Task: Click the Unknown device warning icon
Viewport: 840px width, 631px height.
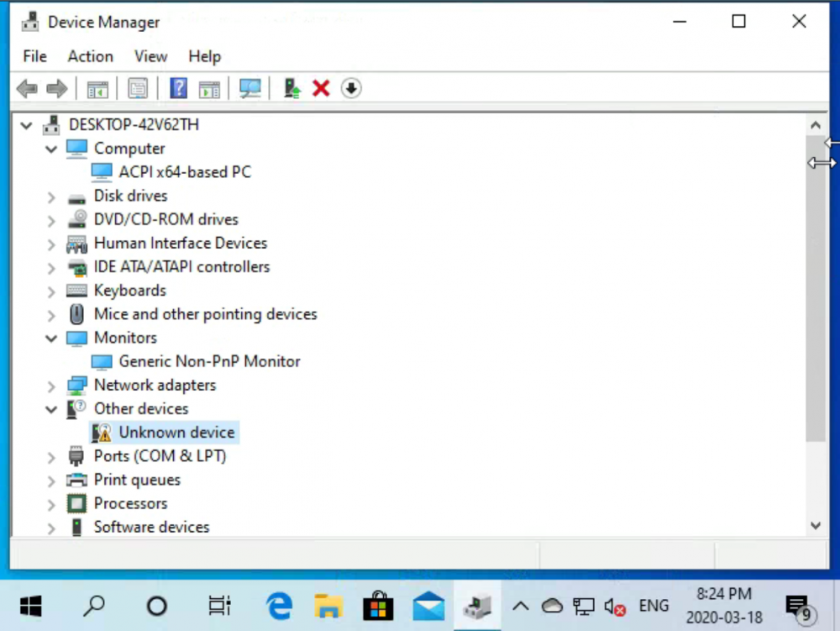Action: [x=102, y=433]
